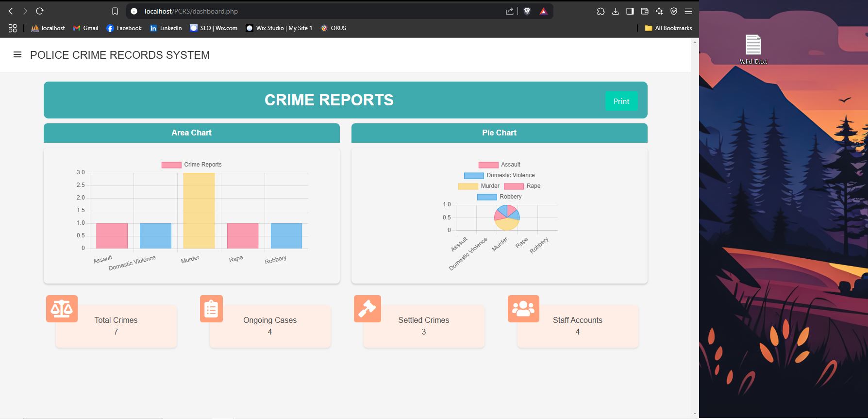Bookmark this page using bookmark icon
Image resolution: width=868 pixels, height=419 pixels.
click(x=115, y=11)
